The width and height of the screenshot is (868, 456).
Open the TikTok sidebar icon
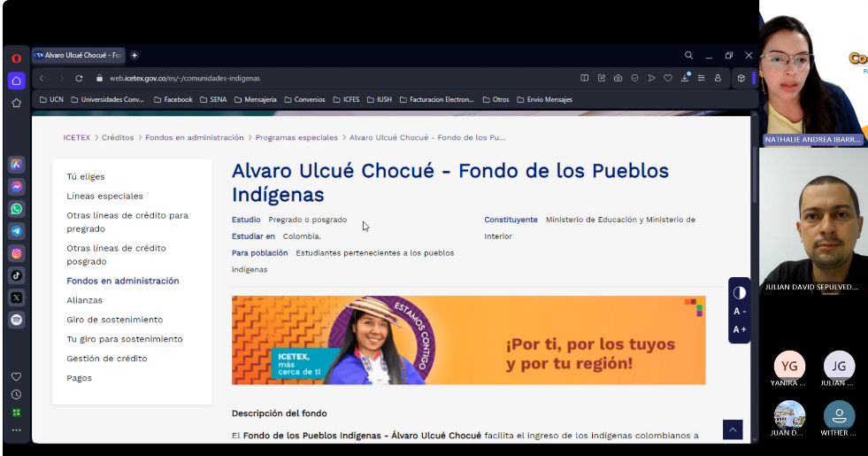tap(17, 275)
